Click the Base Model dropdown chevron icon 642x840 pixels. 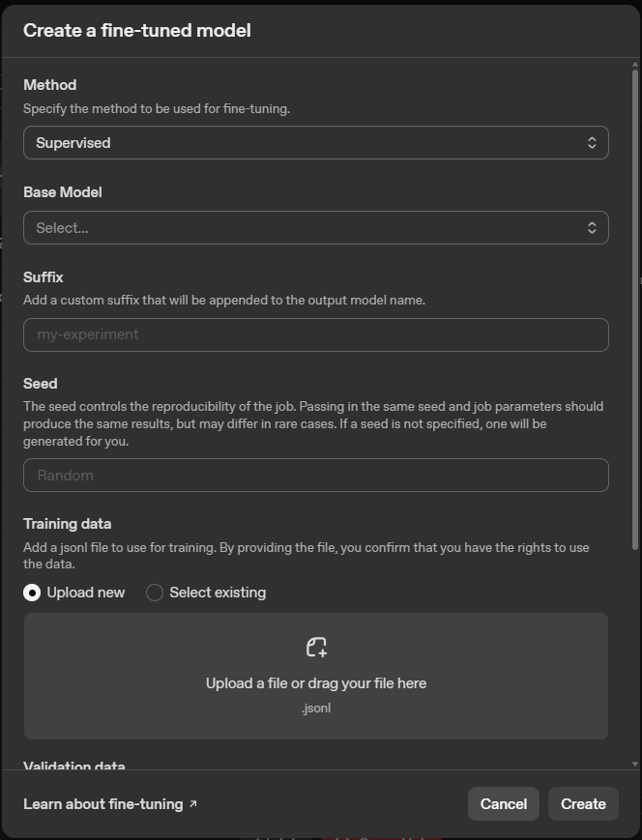point(593,227)
